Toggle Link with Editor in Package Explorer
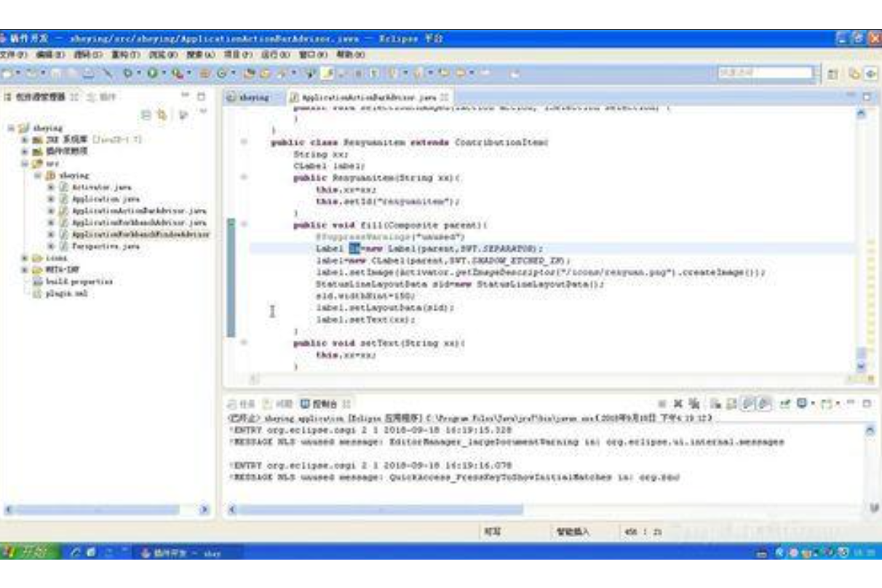This screenshot has width=882, height=588. click(163, 114)
